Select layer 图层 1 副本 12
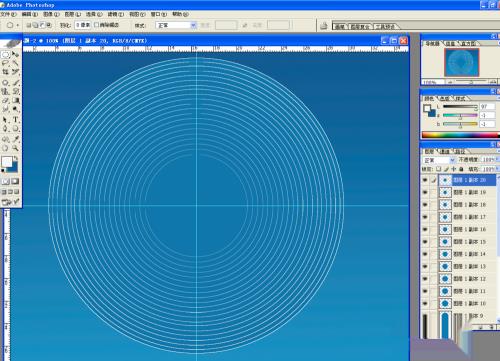 click(467, 279)
